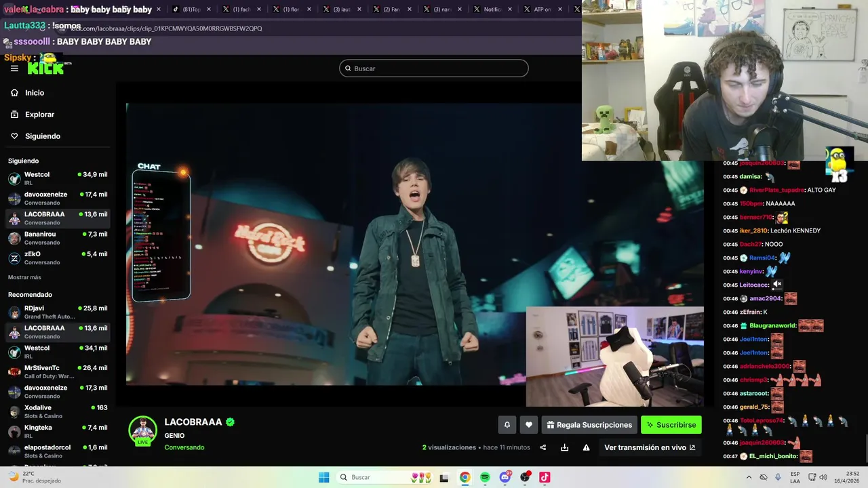The height and width of the screenshot is (488, 868).
Task: Click iker_2810 username in chat
Action: coord(753,230)
